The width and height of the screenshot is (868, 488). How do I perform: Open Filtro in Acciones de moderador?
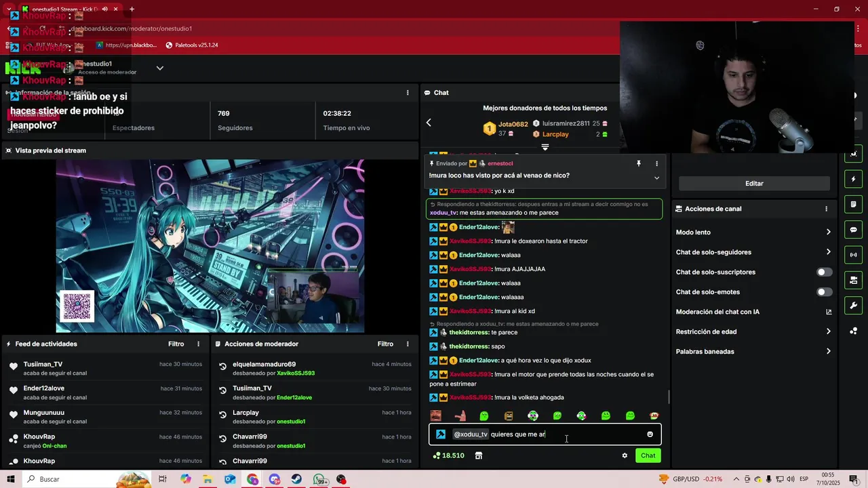[x=385, y=344]
